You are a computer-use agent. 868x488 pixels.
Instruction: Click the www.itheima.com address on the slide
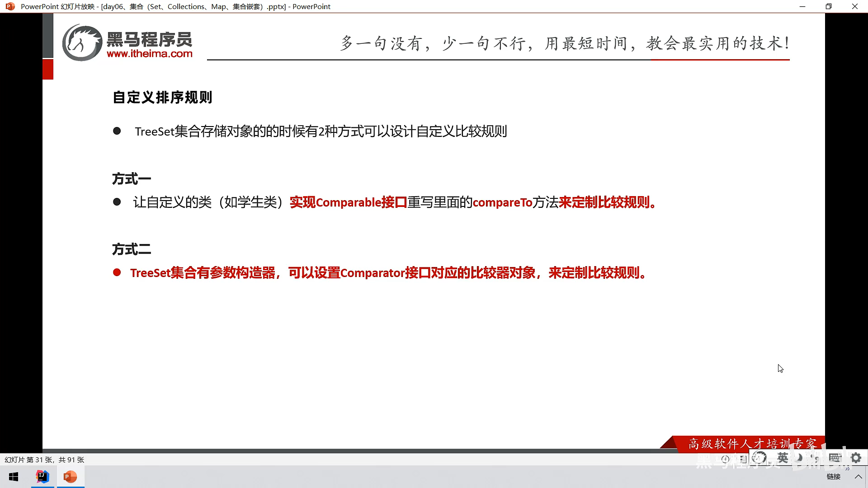tap(149, 54)
